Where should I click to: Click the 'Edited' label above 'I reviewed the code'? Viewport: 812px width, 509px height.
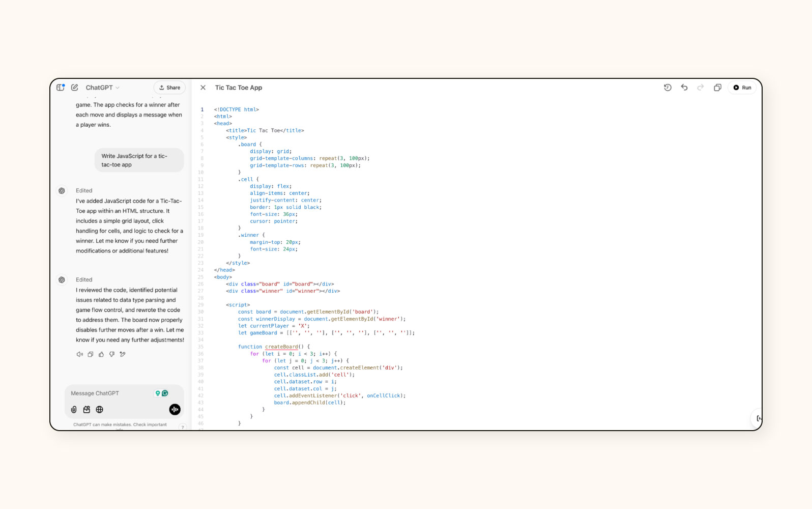84,280
